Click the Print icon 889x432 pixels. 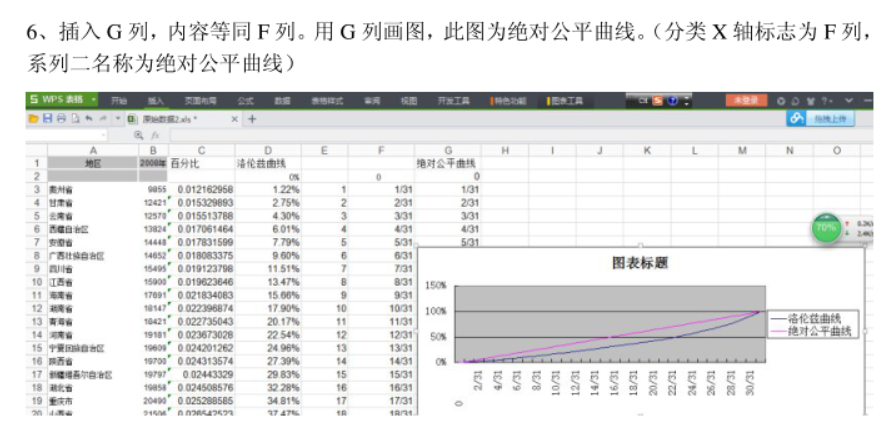[61, 119]
